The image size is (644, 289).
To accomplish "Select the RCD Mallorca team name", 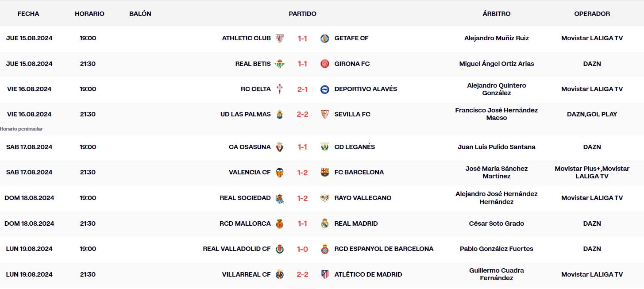I will click(245, 223).
